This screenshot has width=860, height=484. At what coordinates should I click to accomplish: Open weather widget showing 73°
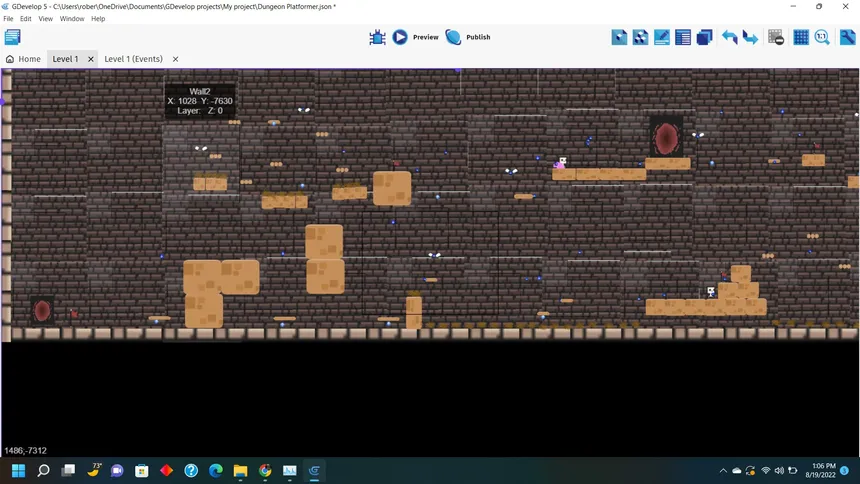click(93, 470)
